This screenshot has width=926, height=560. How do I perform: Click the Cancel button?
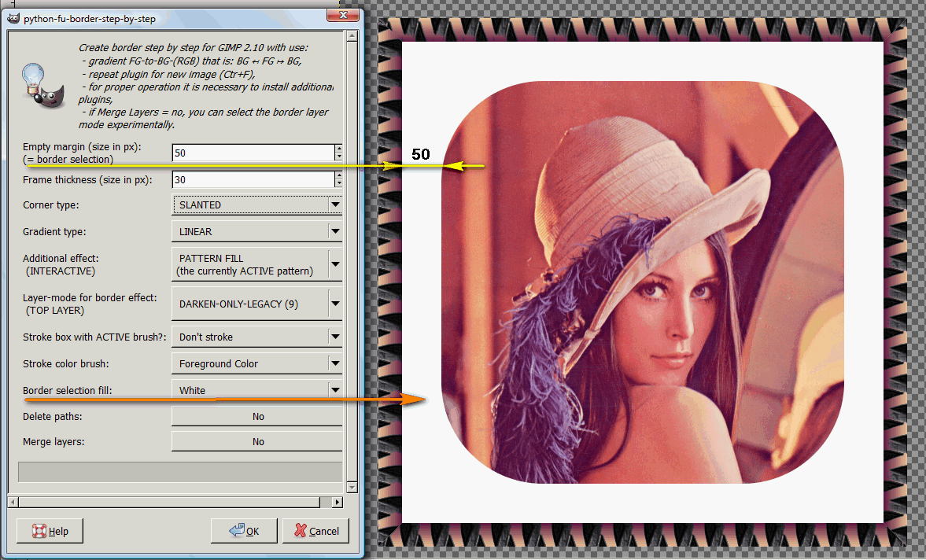pyautogui.click(x=316, y=531)
